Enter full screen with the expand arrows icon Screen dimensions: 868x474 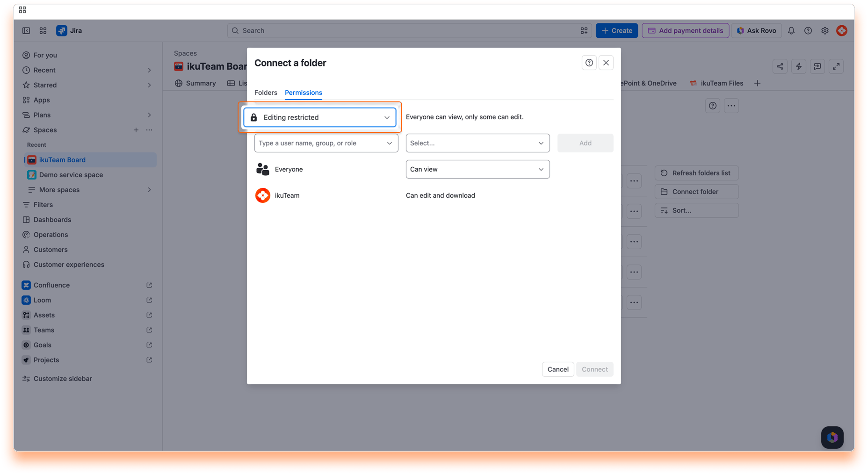click(836, 66)
